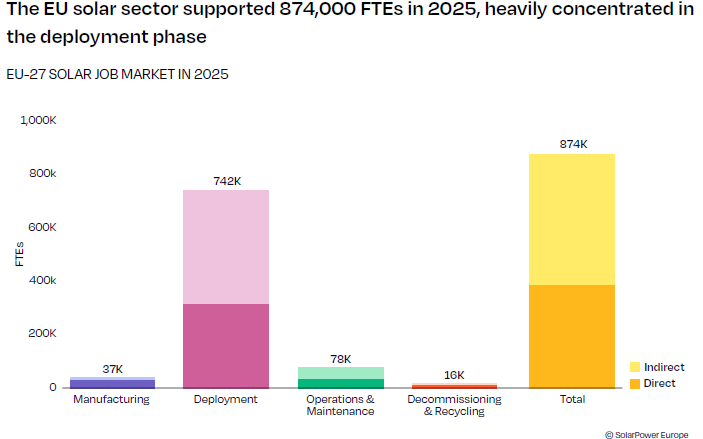This screenshot has height=439, width=703.
Task: Select the orange direct Total bar segment
Action: [x=572, y=336]
